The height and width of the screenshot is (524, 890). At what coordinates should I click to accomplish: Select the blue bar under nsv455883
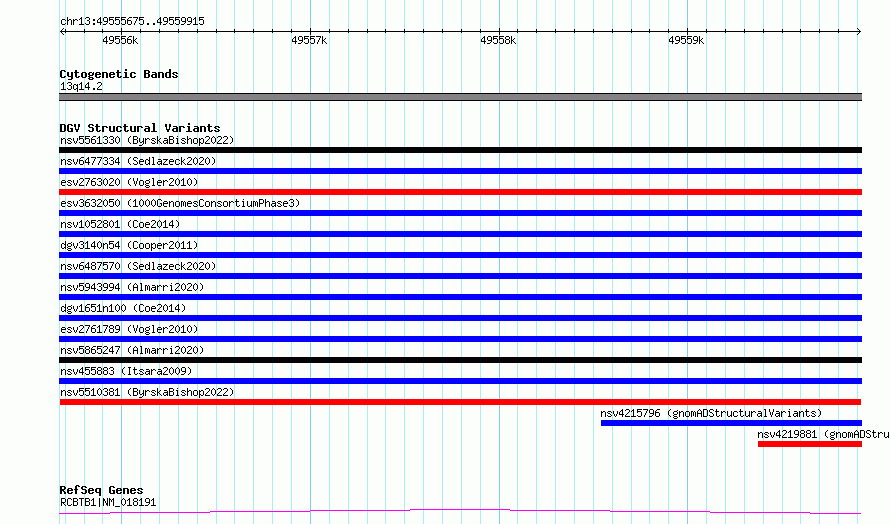click(460, 381)
